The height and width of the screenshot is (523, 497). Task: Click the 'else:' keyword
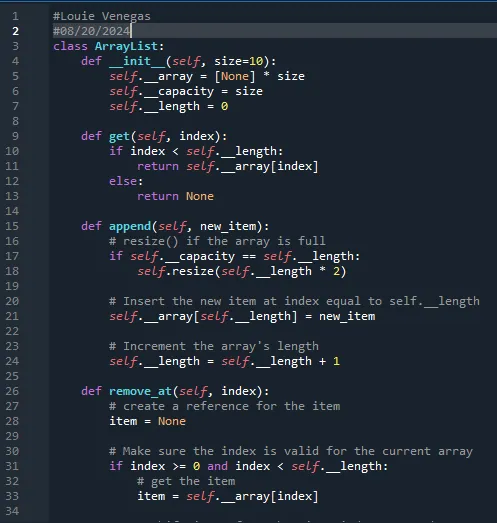point(126,181)
